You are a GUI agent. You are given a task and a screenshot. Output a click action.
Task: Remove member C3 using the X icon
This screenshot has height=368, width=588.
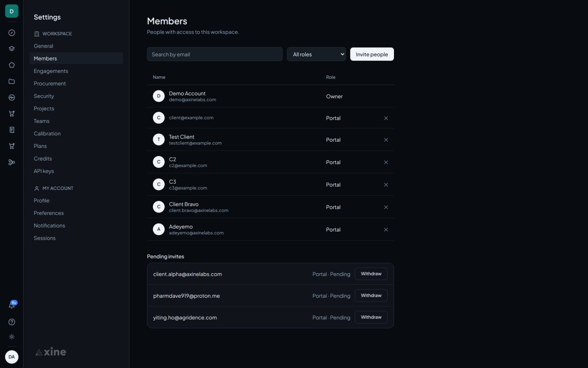pyautogui.click(x=386, y=185)
